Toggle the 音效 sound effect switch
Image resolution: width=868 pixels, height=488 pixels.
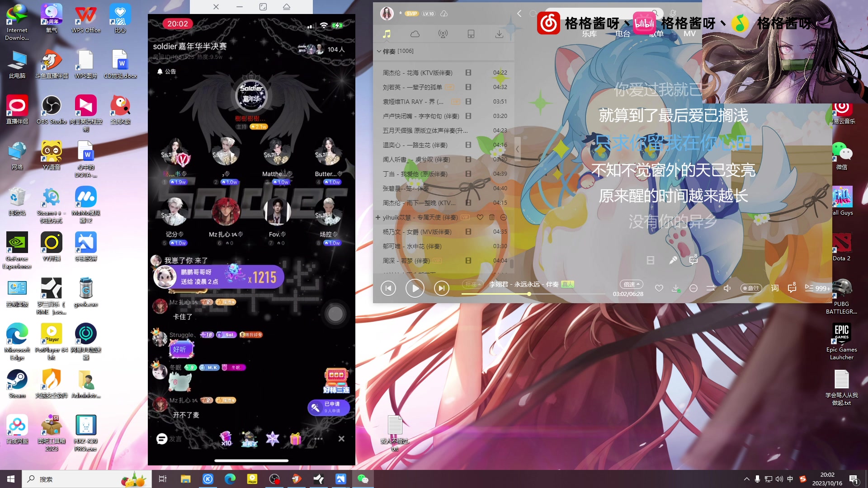pos(751,288)
